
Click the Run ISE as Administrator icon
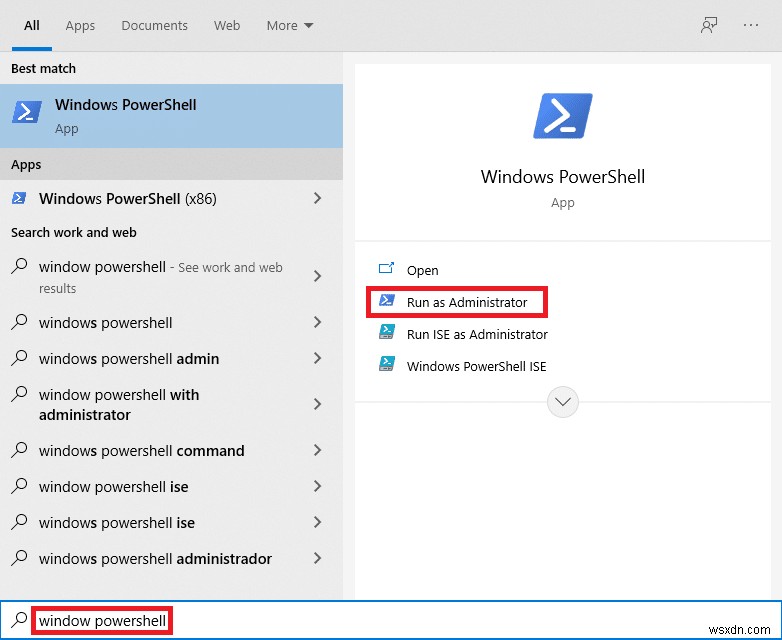(x=386, y=334)
